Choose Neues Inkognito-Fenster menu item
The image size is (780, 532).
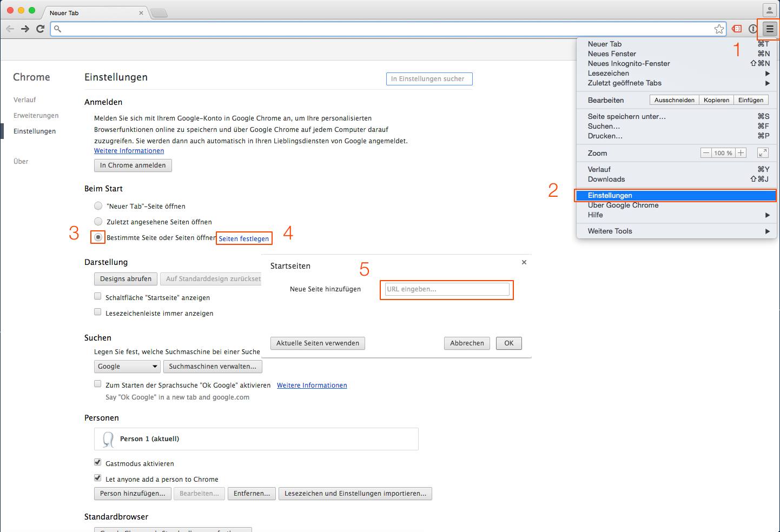tap(677, 64)
